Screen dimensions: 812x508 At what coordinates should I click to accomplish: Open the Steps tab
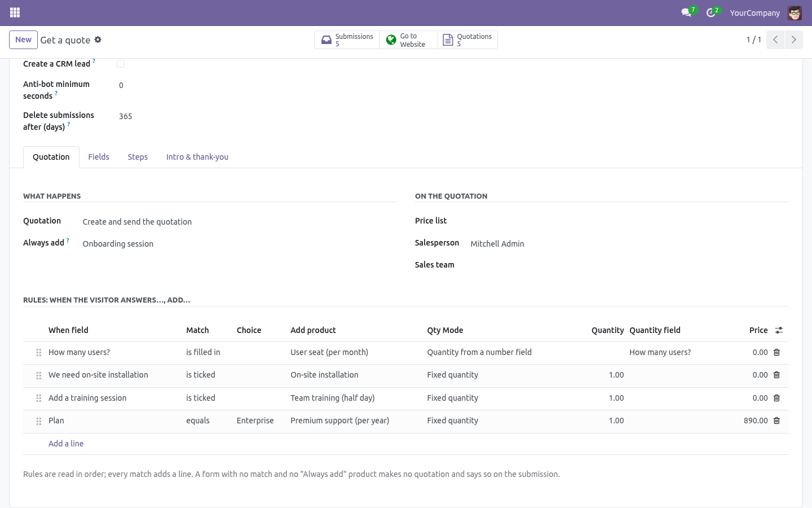tap(138, 157)
